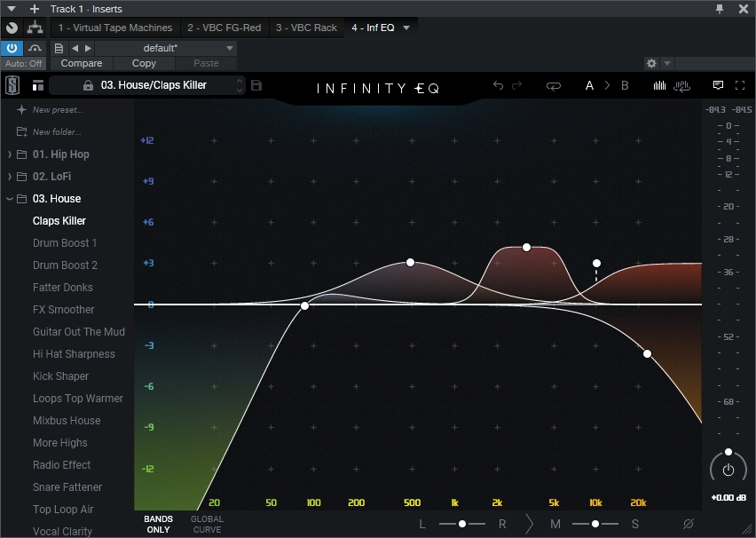Click the plus icon to add insert
Image resolution: width=756 pixels, height=538 pixels.
point(35,9)
